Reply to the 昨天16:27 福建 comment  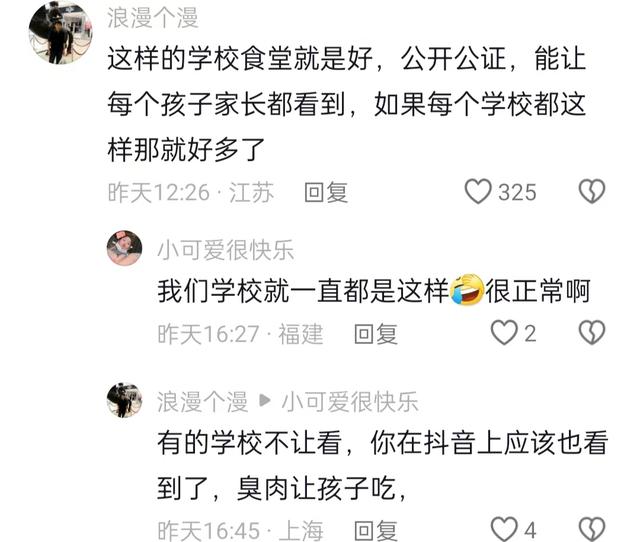coord(376,334)
